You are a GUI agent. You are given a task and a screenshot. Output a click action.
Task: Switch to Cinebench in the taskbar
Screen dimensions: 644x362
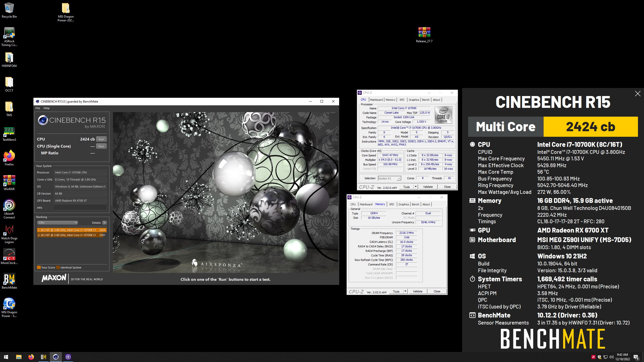[x=56, y=357]
